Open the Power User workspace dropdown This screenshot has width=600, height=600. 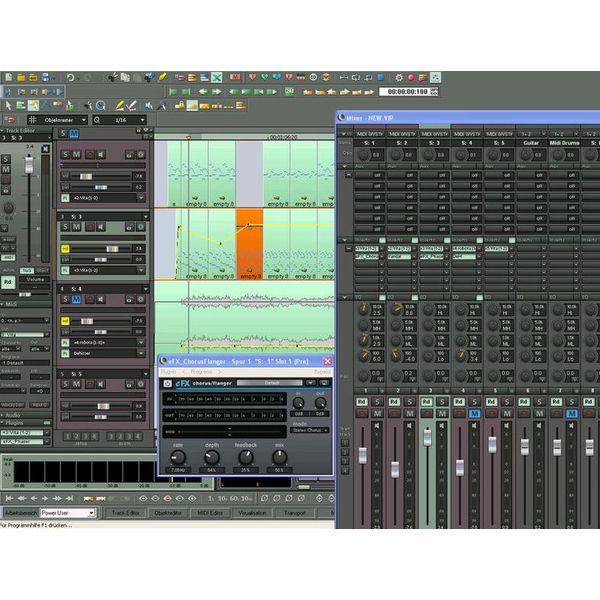68,512
